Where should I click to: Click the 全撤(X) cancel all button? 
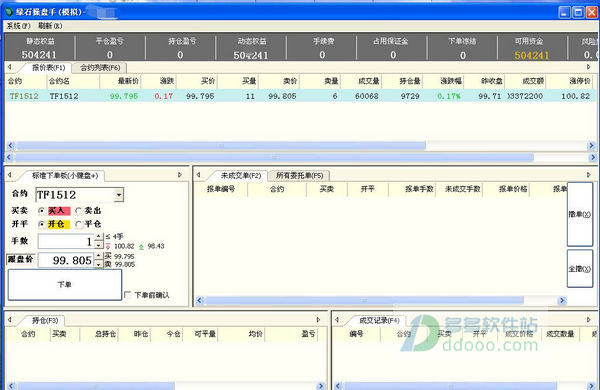579,269
